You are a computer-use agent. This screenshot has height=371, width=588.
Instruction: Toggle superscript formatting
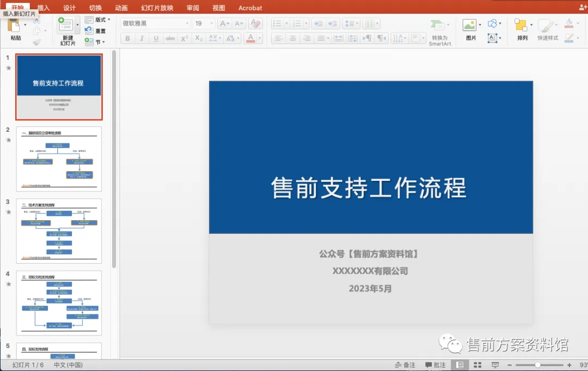[x=185, y=38]
